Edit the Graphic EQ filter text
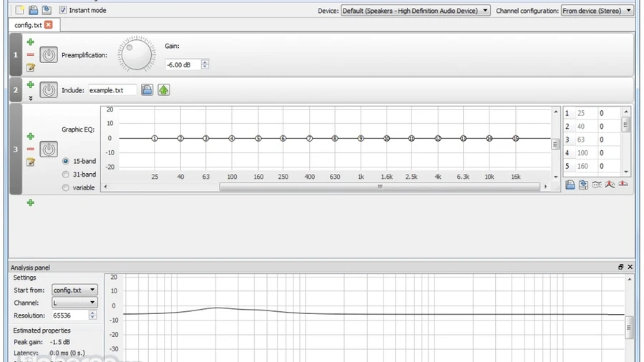The height and width of the screenshot is (362, 644). point(30,162)
